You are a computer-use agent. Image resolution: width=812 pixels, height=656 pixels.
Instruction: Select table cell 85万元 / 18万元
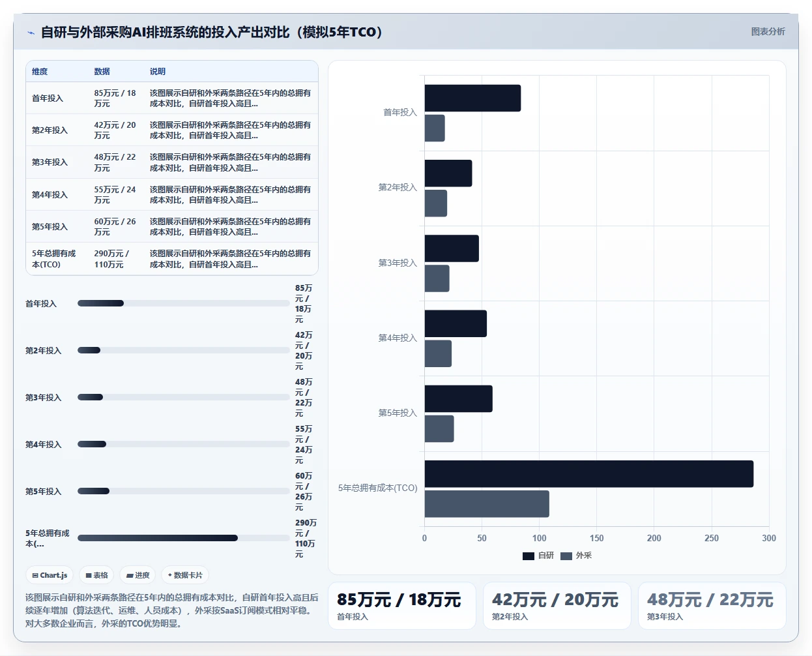coord(115,98)
